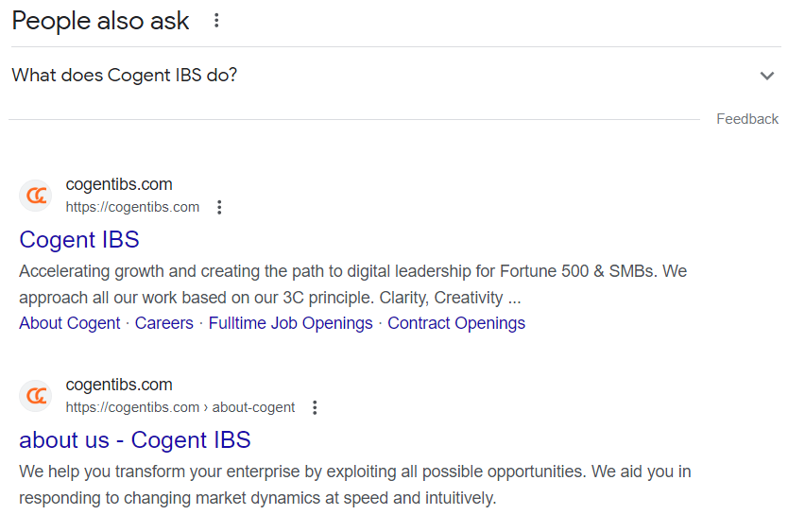Open the 'Cogent IBS' result title

79,239
